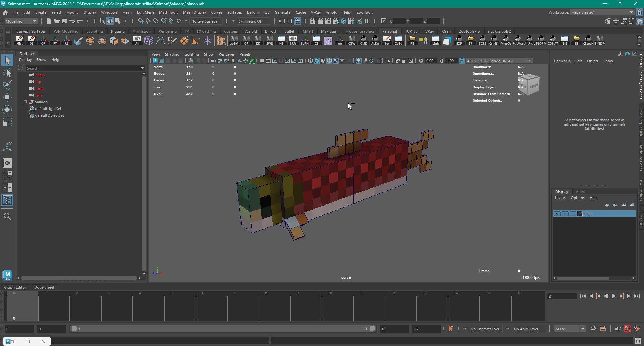Toggle the Channel Box layer editor icon top right

(x=639, y=21)
